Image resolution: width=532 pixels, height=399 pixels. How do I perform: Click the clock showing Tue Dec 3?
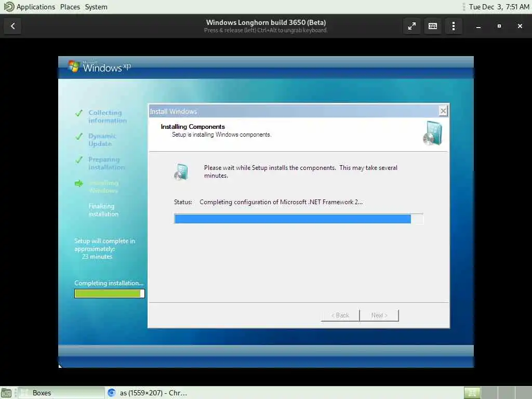[499, 7]
